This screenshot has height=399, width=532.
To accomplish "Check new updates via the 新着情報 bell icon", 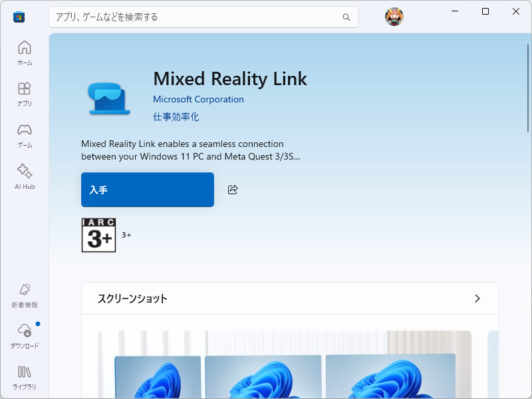I will pyautogui.click(x=24, y=293).
